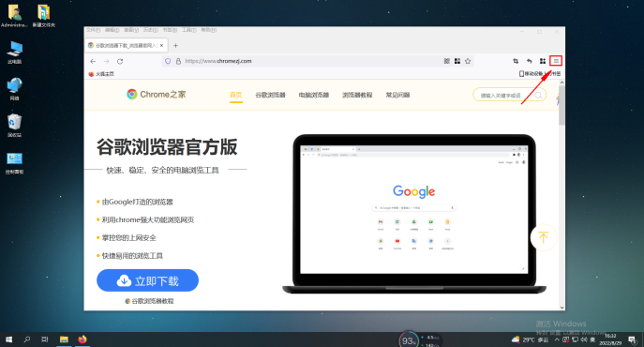Open the Windows Start menu
The height and width of the screenshot is (347, 644).
pos(8,339)
